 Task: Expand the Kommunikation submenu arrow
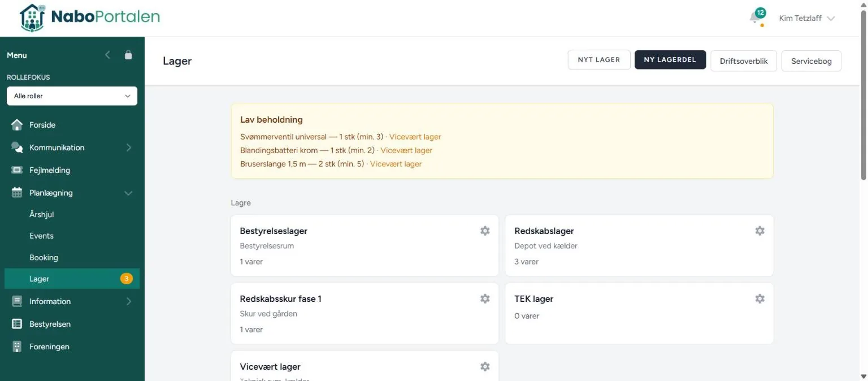128,148
